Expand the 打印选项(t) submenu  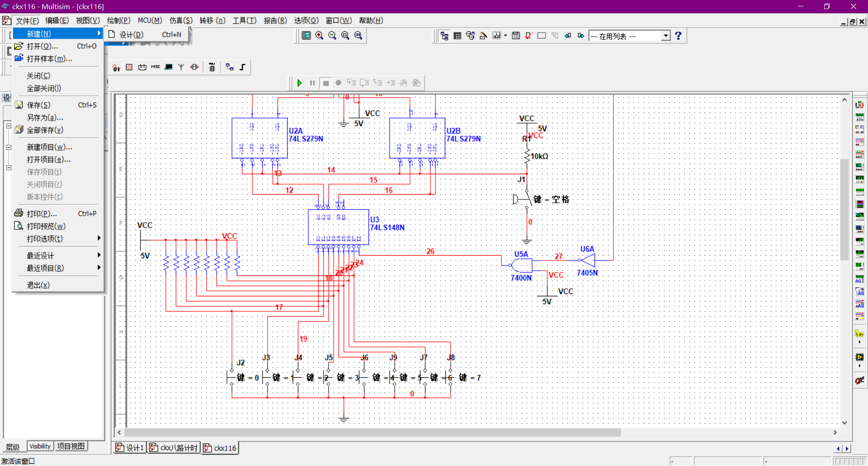[58, 238]
